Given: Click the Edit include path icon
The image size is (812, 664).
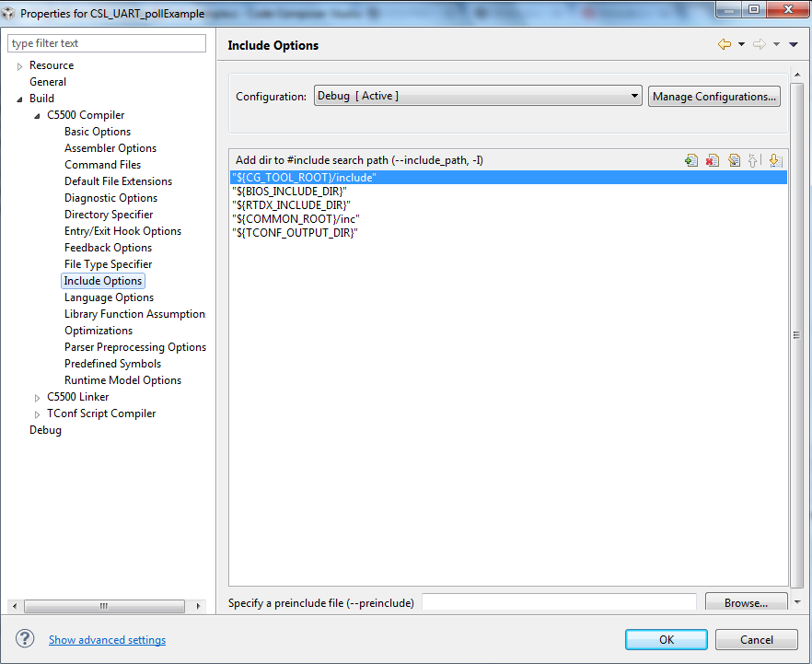Looking at the screenshot, I should (x=734, y=160).
